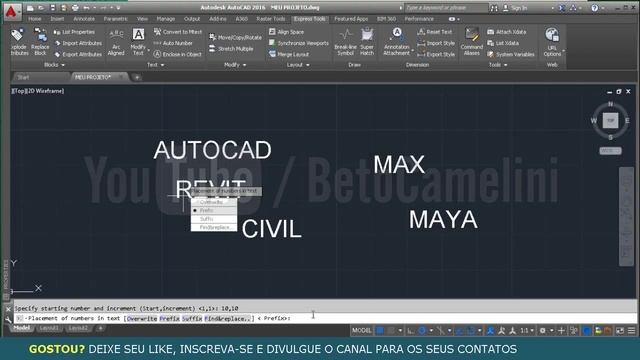Click the Modify Text tool

138,42
